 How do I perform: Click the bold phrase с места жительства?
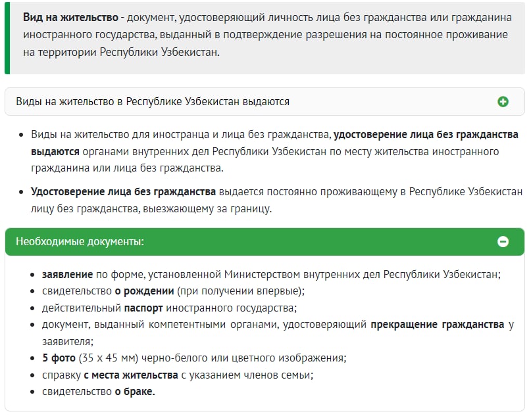(x=131, y=375)
